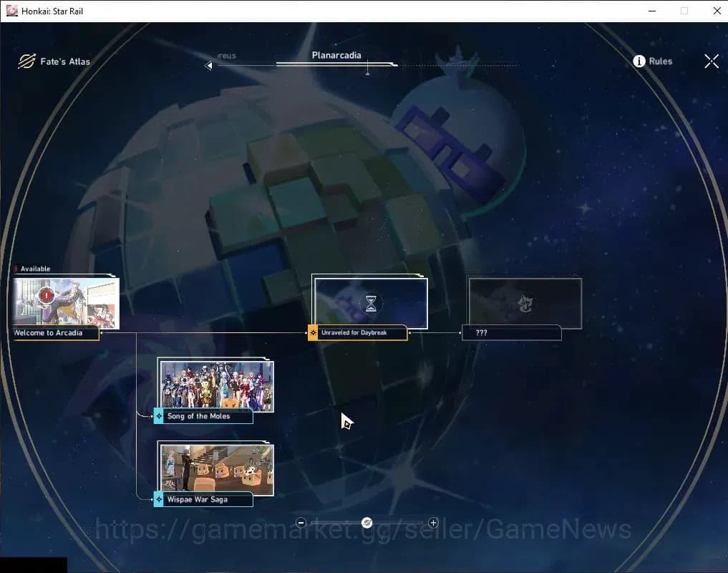Go to previous world with left arrow

208,65
